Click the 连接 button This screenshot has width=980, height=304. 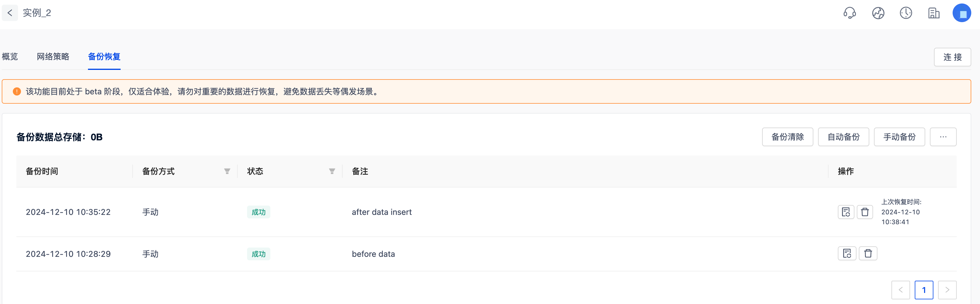click(952, 57)
